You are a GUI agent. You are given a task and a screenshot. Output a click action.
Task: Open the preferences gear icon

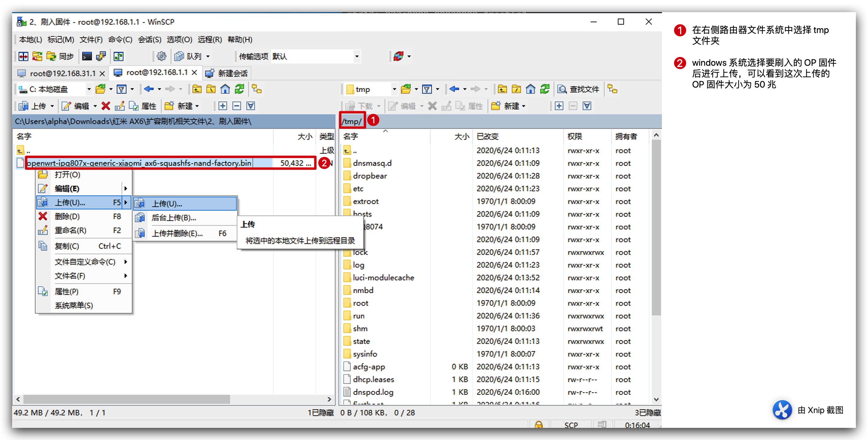pos(162,56)
